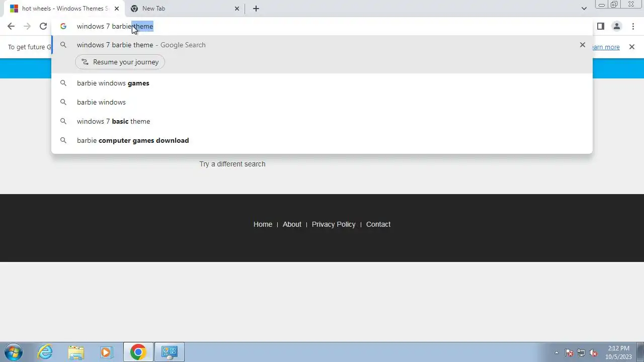This screenshot has width=644, height=362.
Task: Click the Chrome taskbar icon
Action: (138, 352)
